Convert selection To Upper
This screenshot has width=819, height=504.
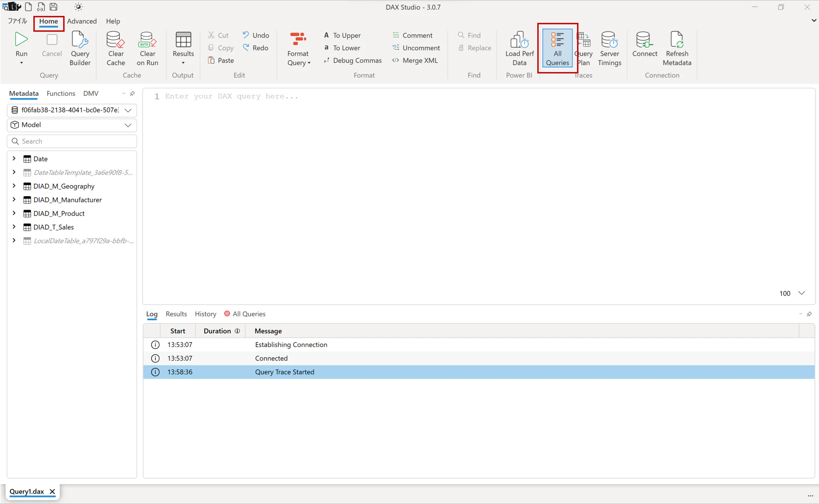[342, 35]
